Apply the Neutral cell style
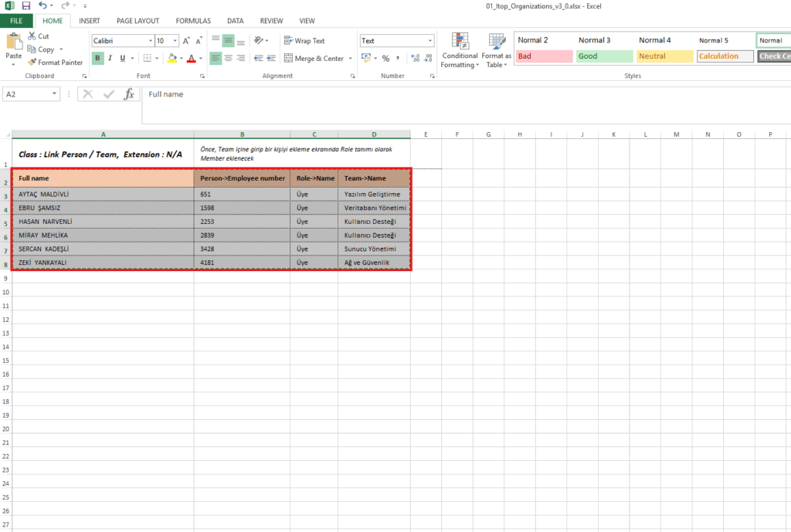791x532 pixels. [665, 56]
